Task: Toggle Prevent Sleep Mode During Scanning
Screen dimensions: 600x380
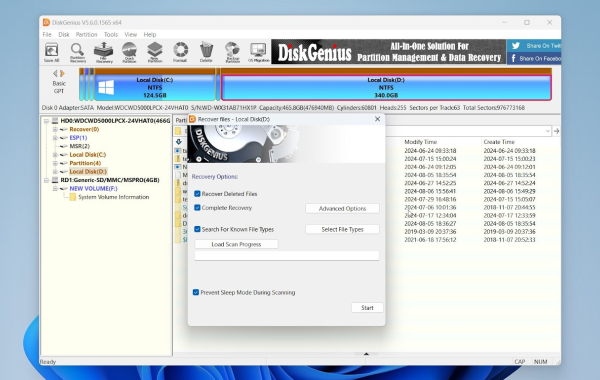Action: click(x=196, y=292)
